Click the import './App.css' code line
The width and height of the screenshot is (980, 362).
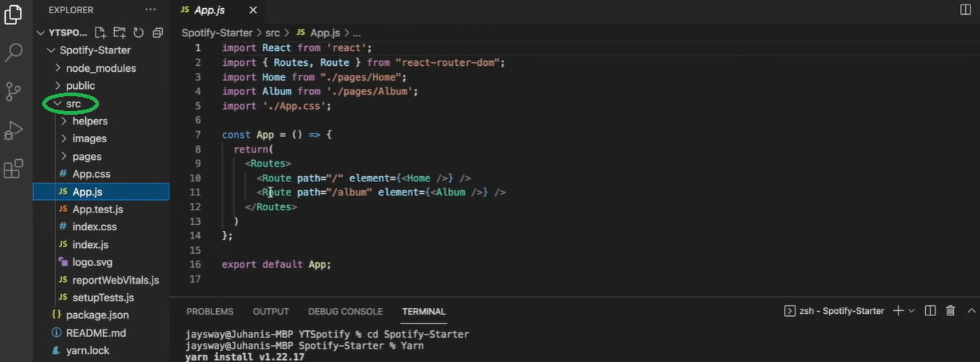tap(277, 106)
